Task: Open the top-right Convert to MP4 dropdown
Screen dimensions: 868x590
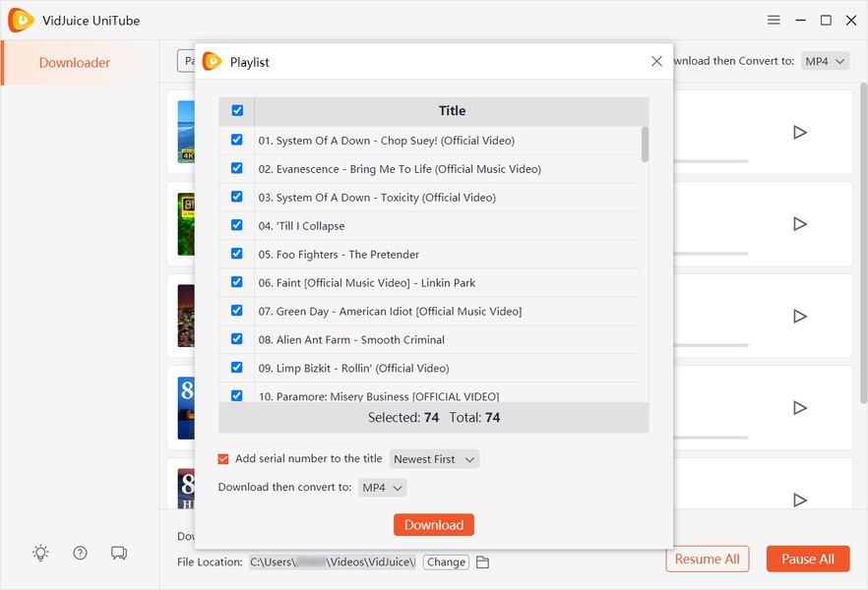Action: (824, 61)
